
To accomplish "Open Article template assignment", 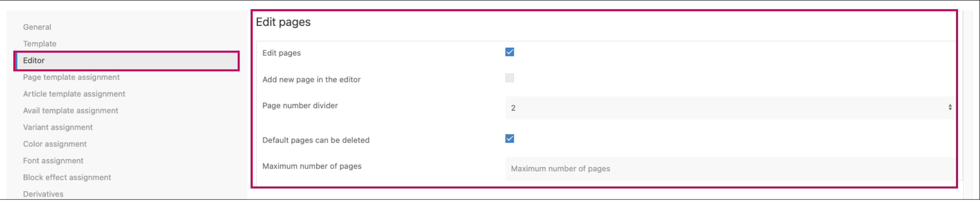I will (74, 94).
